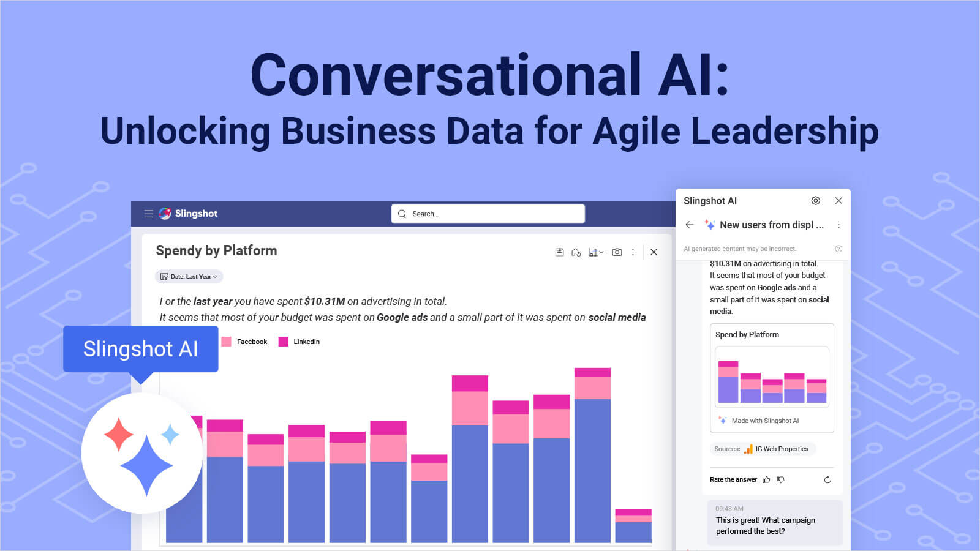The image size is (980, 551).
Task: Rate the answer with thumbs up
Action: point(766,479)
